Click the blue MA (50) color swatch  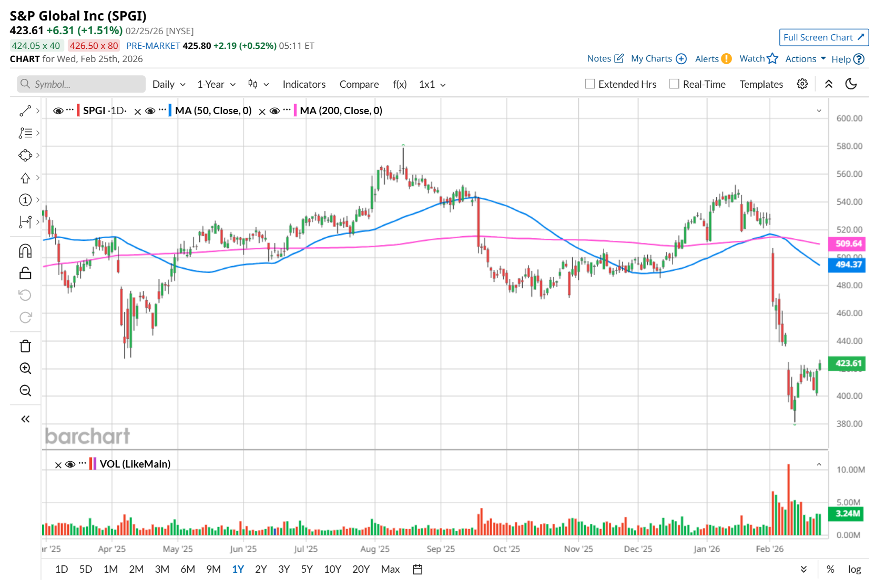[170, 110]
